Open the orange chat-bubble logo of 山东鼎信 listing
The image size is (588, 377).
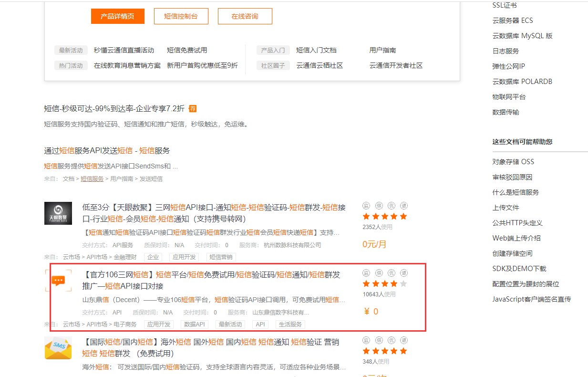(x=58, y=281)
